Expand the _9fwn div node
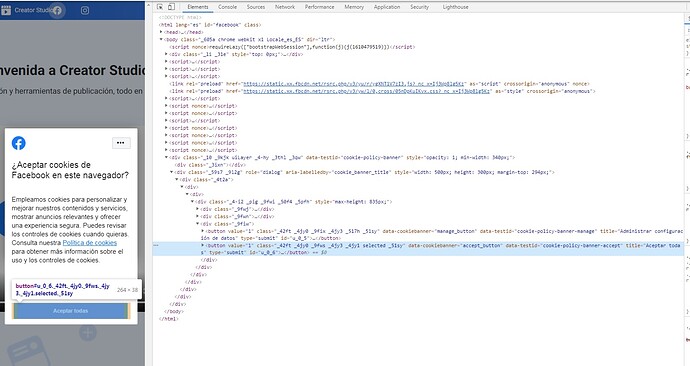 [198, 216]
